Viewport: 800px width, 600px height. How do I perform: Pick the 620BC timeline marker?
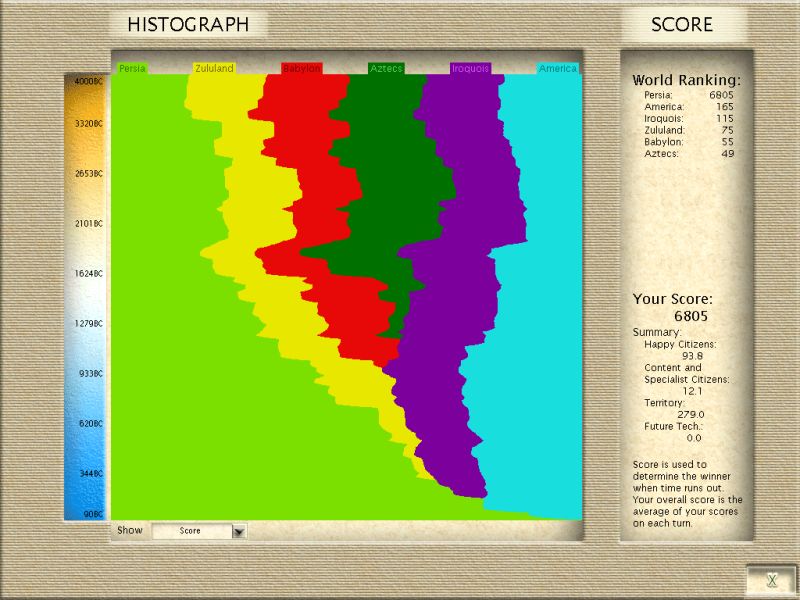pos(91,424)
